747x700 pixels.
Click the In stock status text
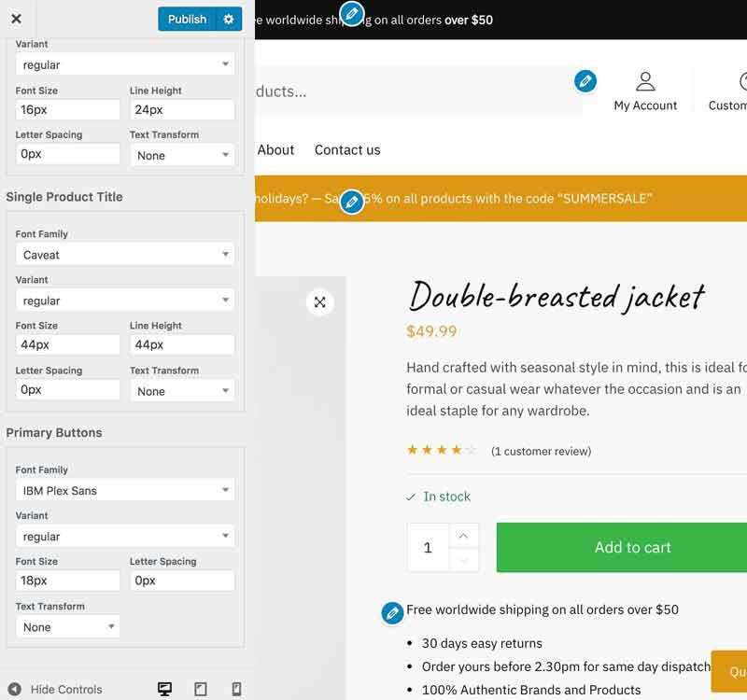446,497
